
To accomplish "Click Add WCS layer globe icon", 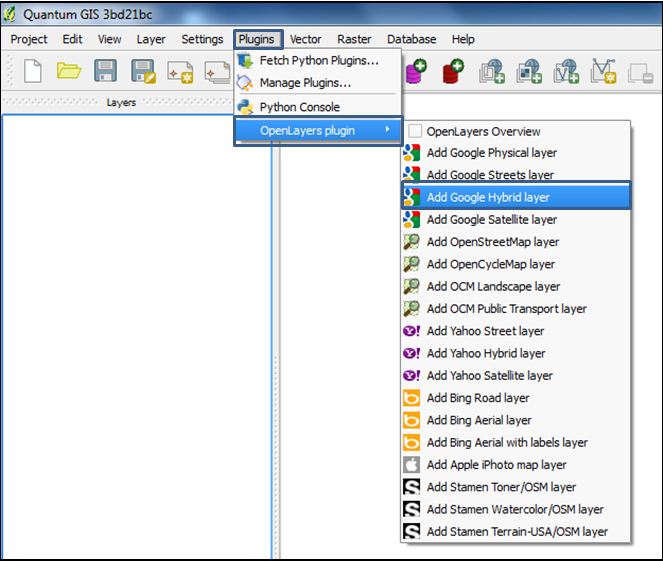I will (529, 71).
